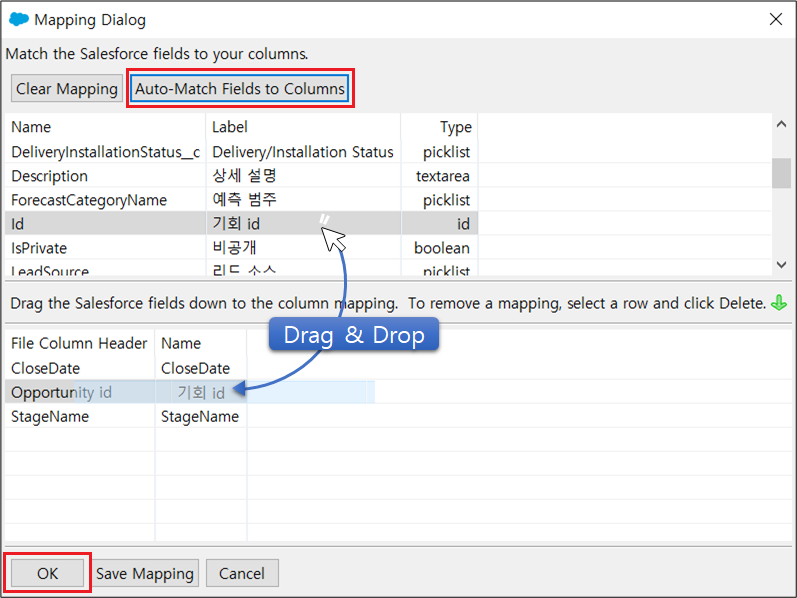Select the StageName mapped name cell
The width and height of the screenshot is (797, 598).
(201, 416)
